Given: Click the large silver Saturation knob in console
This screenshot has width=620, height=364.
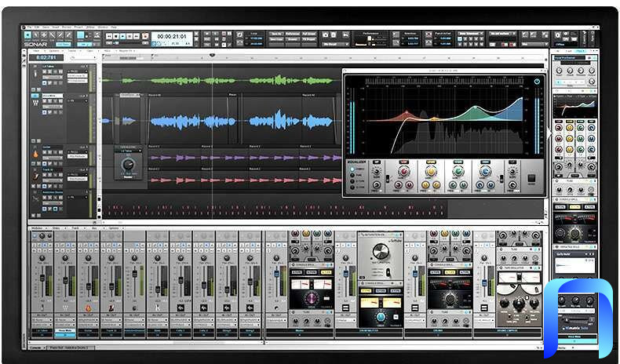Looking at the screenshot, I should [x=381, y=252].
